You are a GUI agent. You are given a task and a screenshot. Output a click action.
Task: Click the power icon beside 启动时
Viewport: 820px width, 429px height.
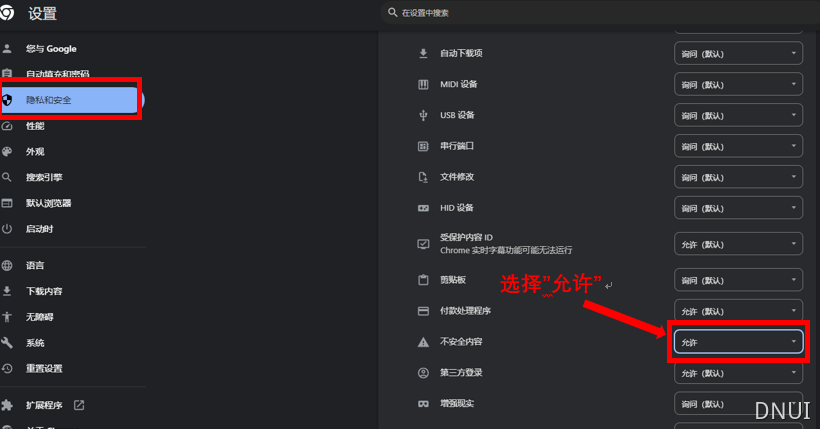pos(7,229)
